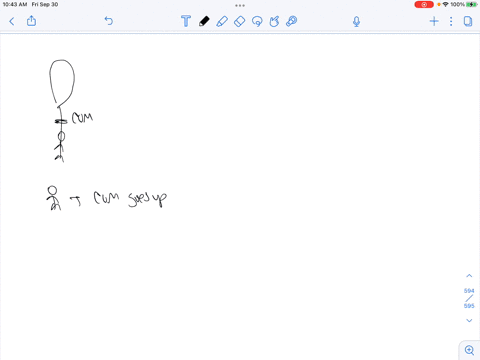The width and height of the screenshot is (480, 360).
Task: Open the pages view icon
Action: [468, 21]
